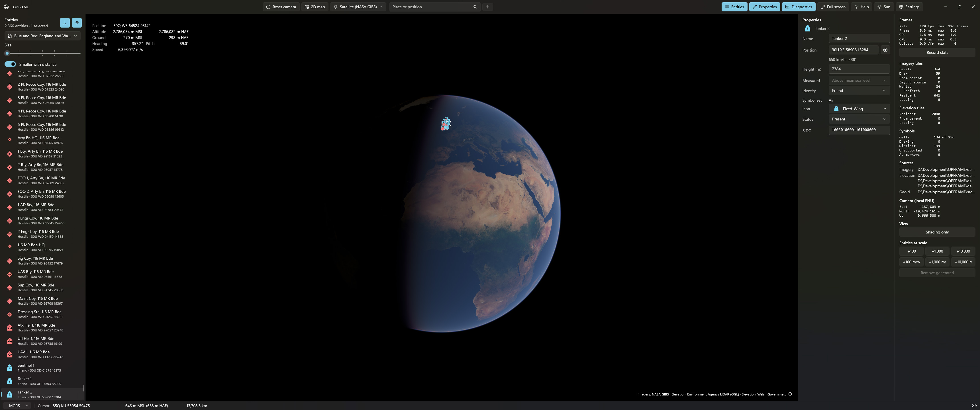The width and height of the screenshot is (980, 410).
Task: Click the +1,000 entities button
Action: tap(937, 251)
